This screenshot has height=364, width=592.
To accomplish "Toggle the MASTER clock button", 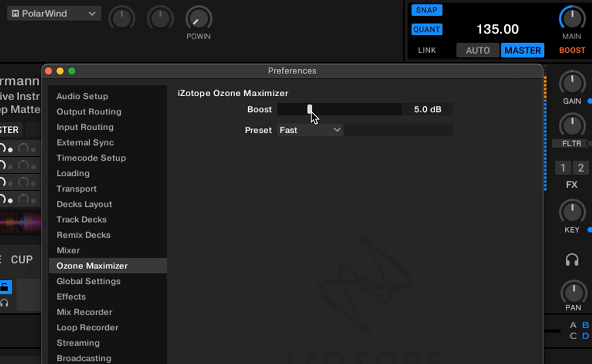I will point(523,50).
